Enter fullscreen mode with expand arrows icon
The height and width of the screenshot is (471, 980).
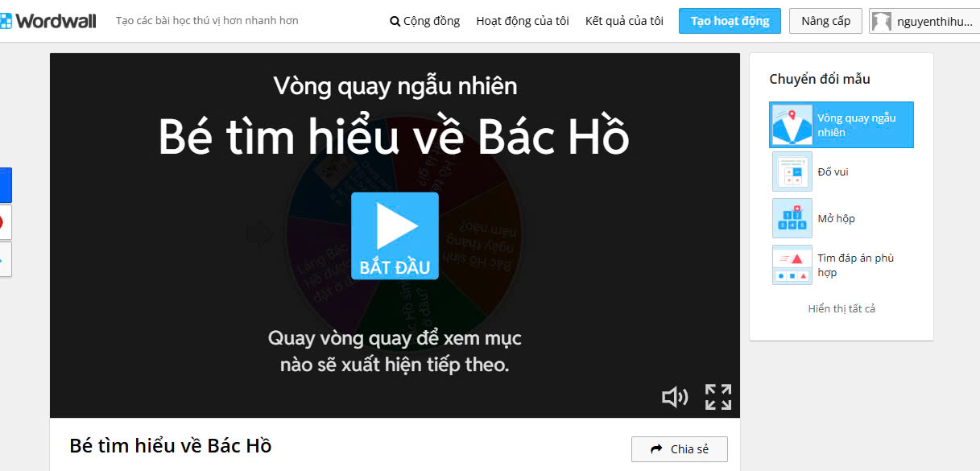click(x=718, y=397)
